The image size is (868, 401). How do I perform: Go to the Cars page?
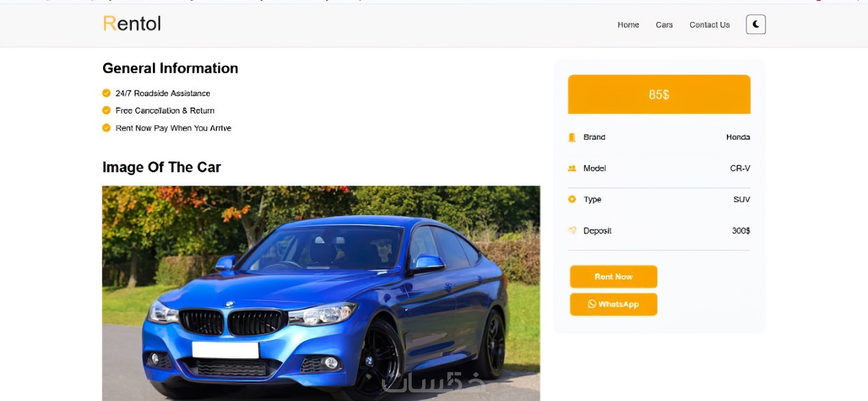click(664, 25)
